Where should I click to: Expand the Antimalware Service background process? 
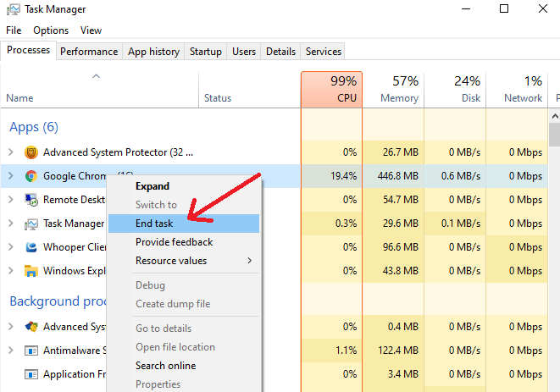11,351
